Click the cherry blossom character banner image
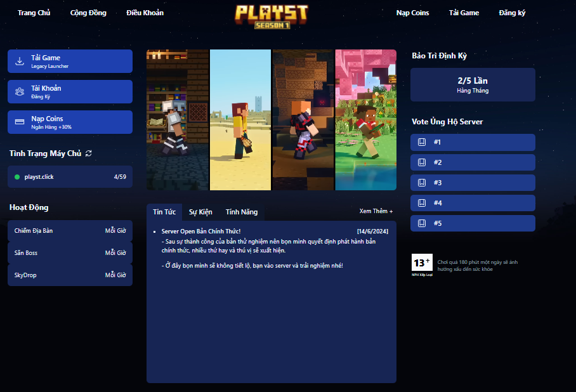The height and width of the screenshot is (392, 576). (366, 120)
